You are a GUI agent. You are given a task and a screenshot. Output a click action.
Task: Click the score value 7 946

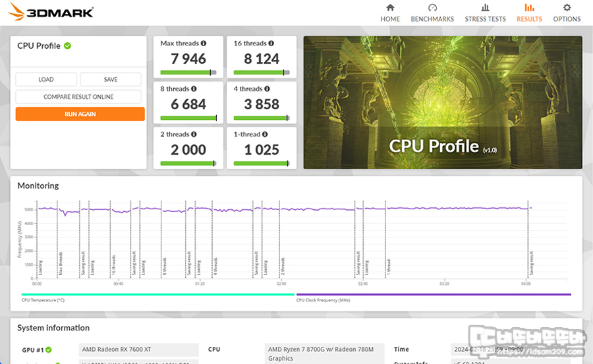click(188, 59)
